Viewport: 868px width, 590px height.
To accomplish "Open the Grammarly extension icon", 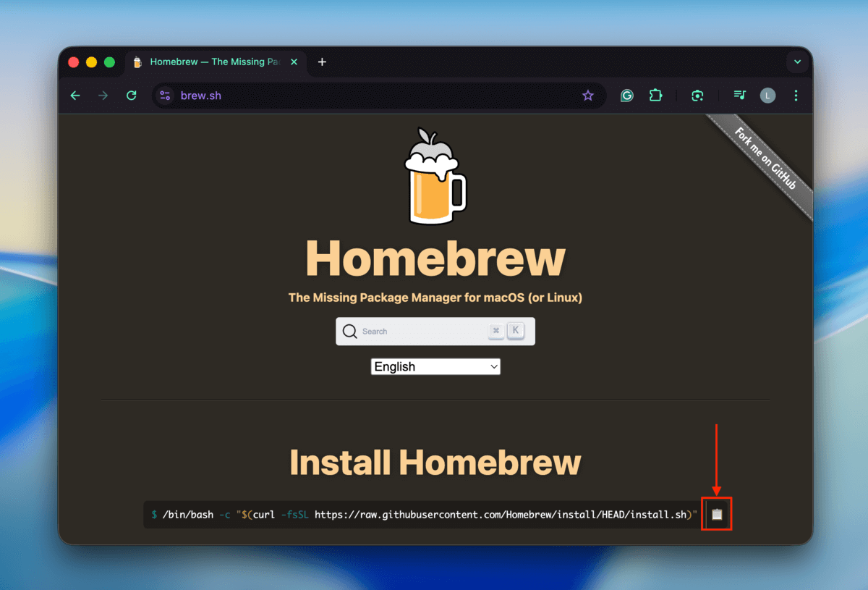I will [x=626, y=95].
